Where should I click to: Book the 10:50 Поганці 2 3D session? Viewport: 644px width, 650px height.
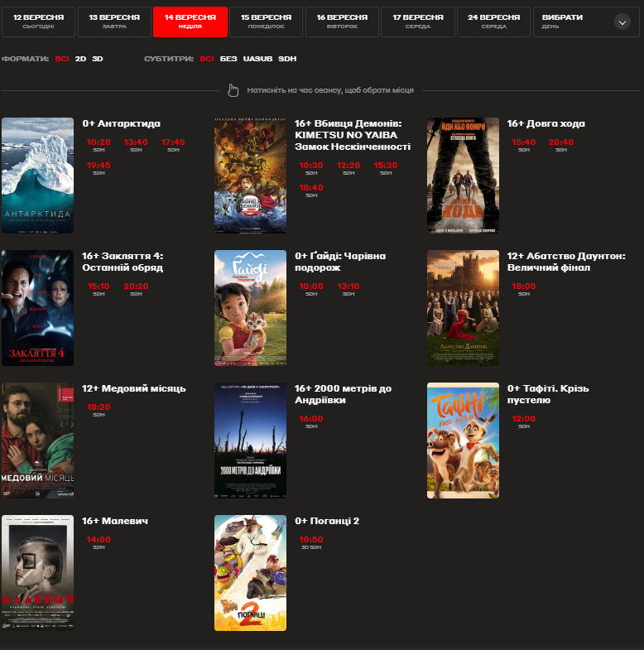tap(311, 540)
